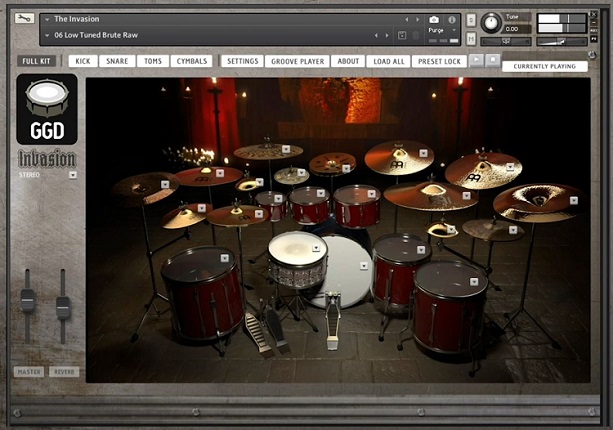613x430 pixels.
Task: Start groove playback with play button
Action: [x=476, y=60]
